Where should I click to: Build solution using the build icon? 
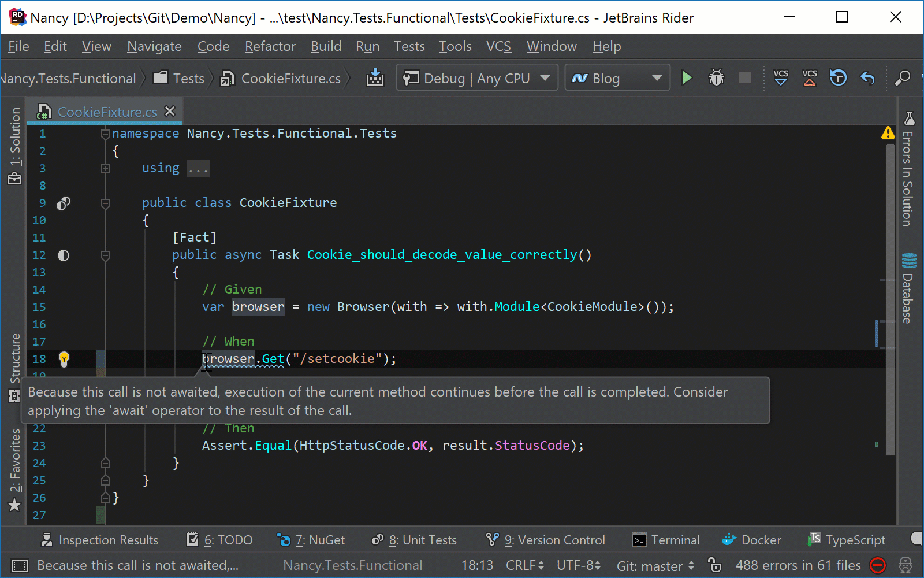(375, 77)
